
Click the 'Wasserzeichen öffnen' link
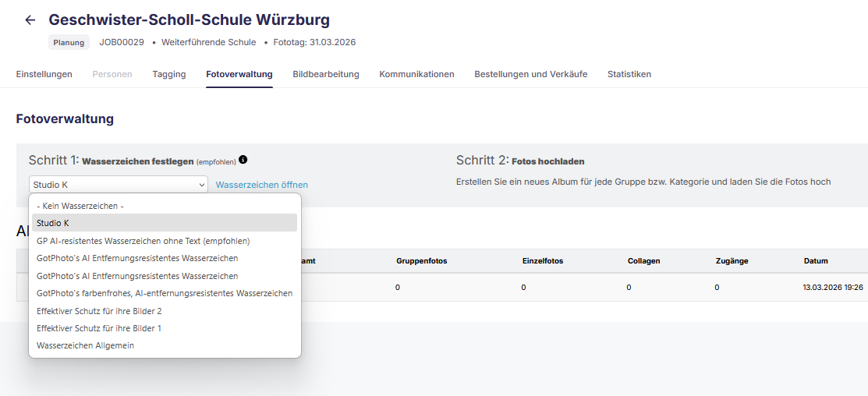pyautogui.click(x=262, y=185)
